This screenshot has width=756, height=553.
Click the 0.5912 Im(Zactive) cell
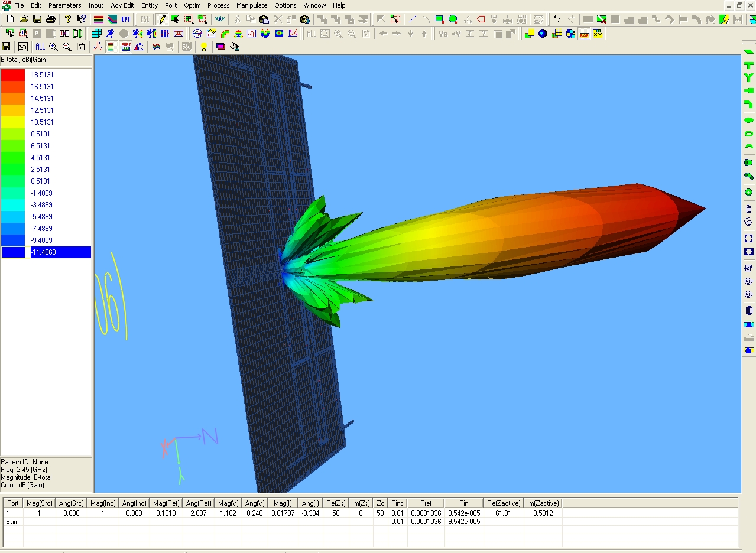click(543, 513)
